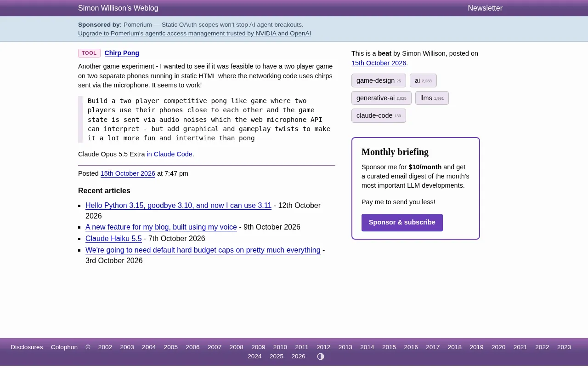Screen dimensions: 588x368
Task: Select the claude-code tag
Action: 379,115
